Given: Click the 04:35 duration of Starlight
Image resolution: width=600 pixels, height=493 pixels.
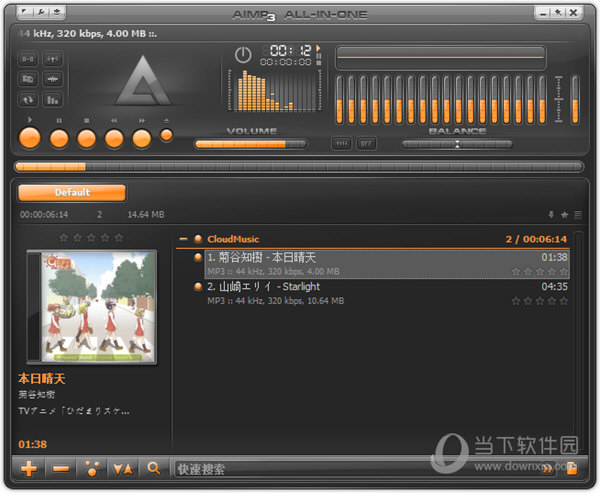Looking at the screenshot, I should click(554, 286).
